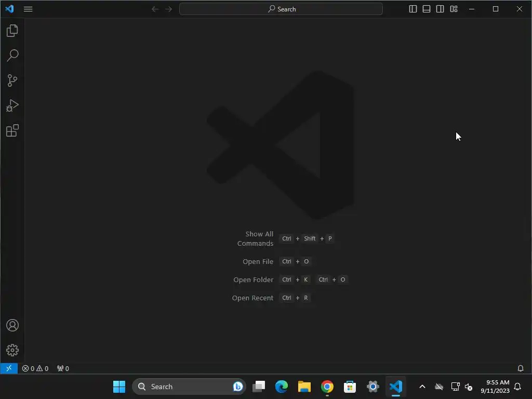Image resolution: width=532 pixels, height=399 pixels.
Task: Click the command center Search box
Action: tap(281, 9)
